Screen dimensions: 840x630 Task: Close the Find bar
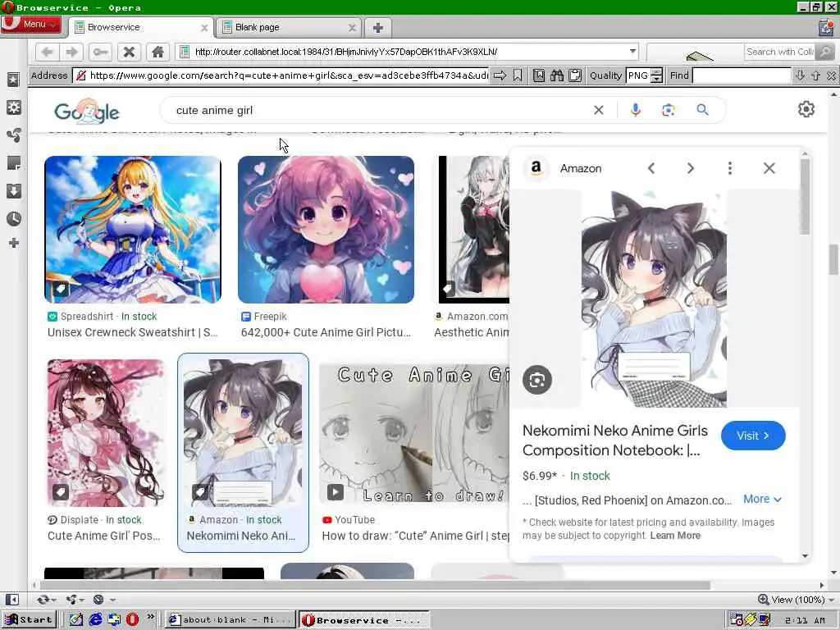pos(832,75)
